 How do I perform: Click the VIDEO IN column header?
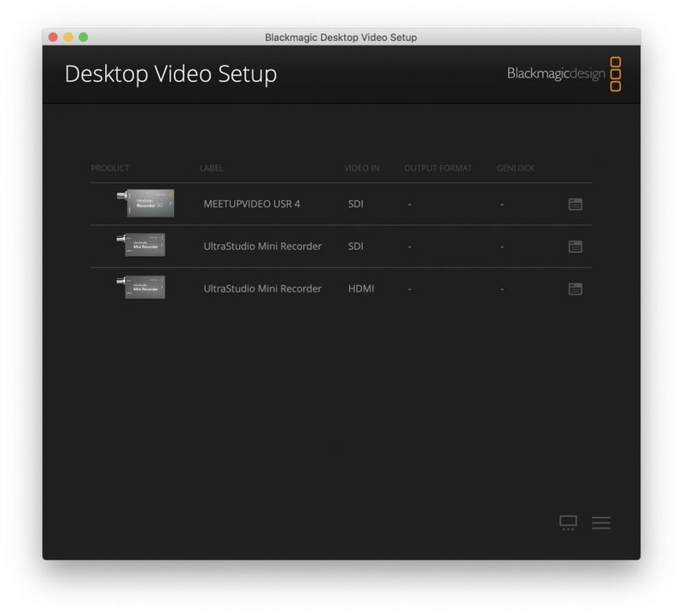coord(362,168)
